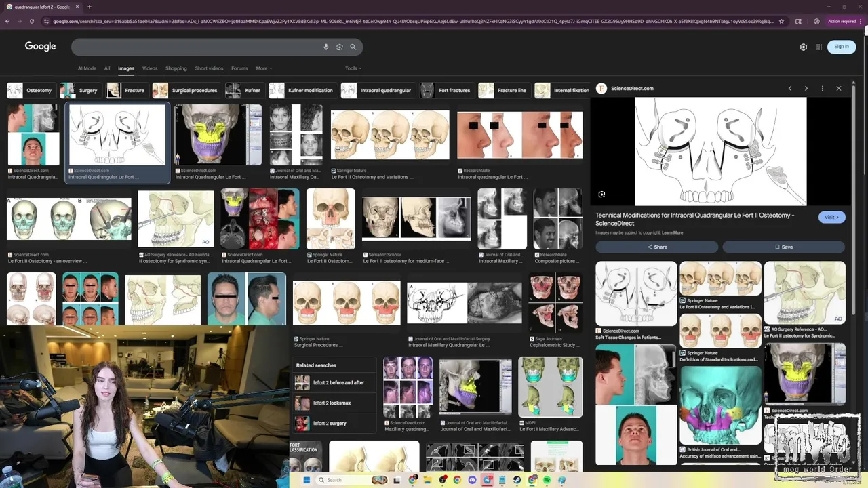The width and height of the screenshot is (868, 488).
Task: Open the nose profile ResearchGate thumbnail
Action: coord(519,135)
